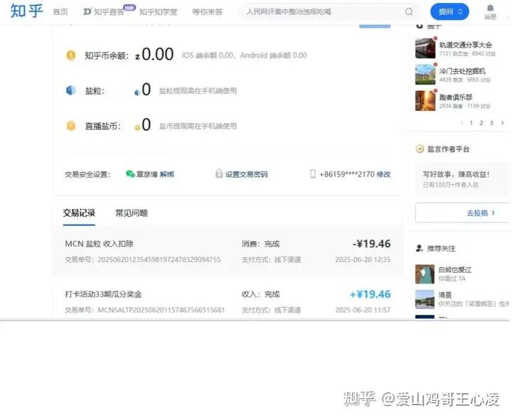The image size is (512, 420).
Task: Go to circles page 3
Action: click(491, 123)
